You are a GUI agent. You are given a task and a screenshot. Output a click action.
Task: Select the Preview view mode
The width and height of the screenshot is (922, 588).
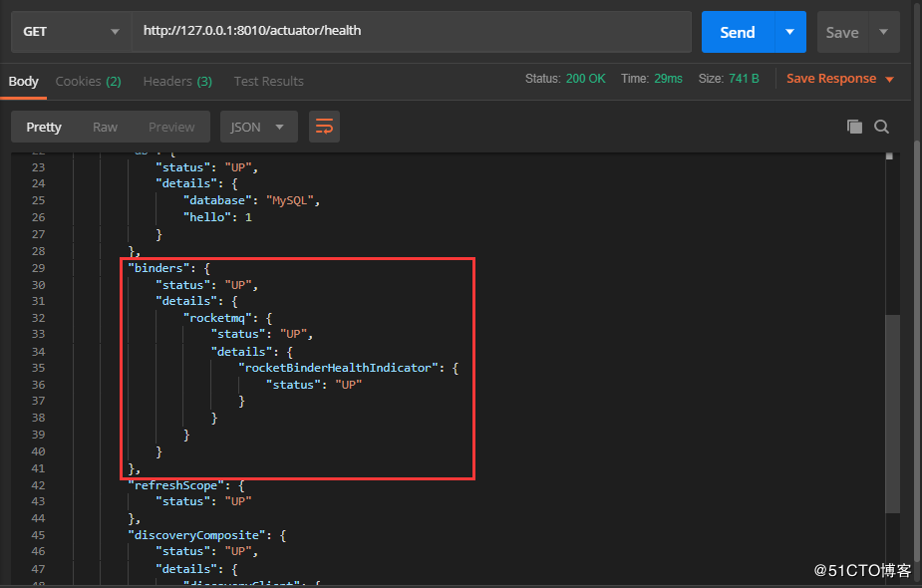coord(171,127)
